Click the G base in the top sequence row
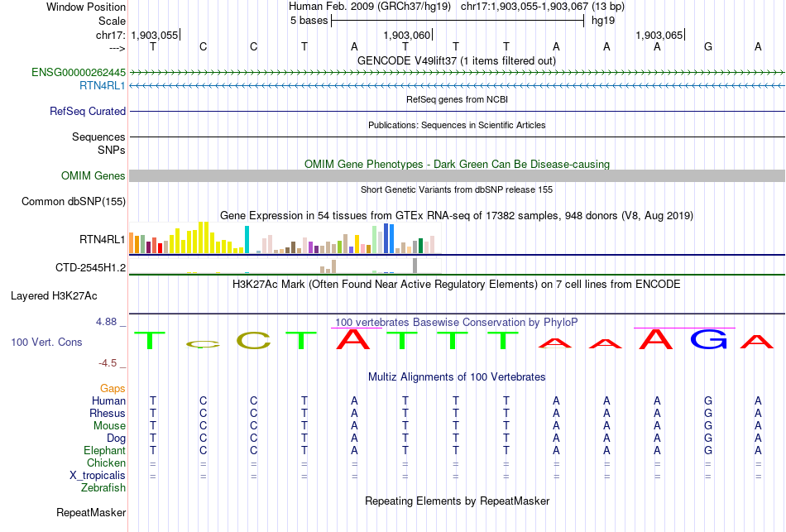Viewport: 786px width, 532px height. click(x=707, y=46)
